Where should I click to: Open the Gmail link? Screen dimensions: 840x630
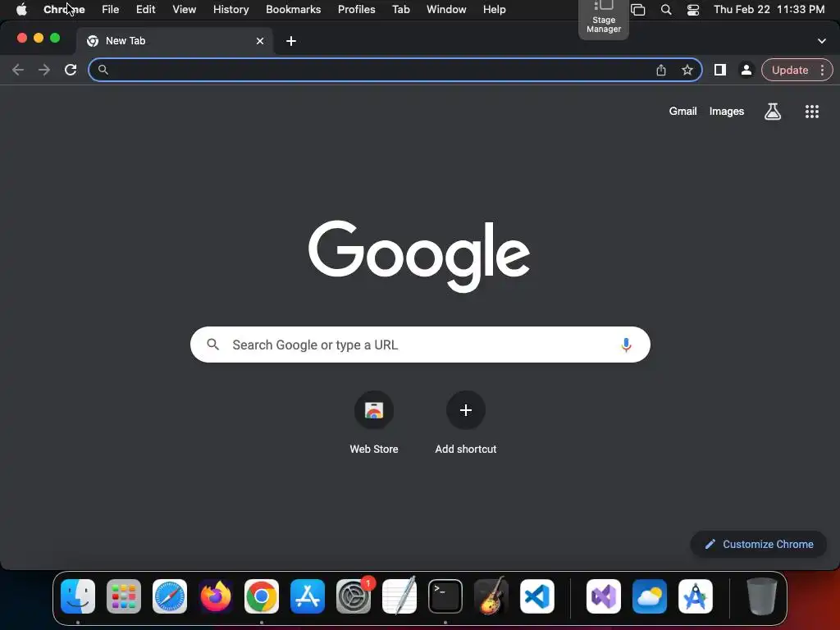click(682, 112)
